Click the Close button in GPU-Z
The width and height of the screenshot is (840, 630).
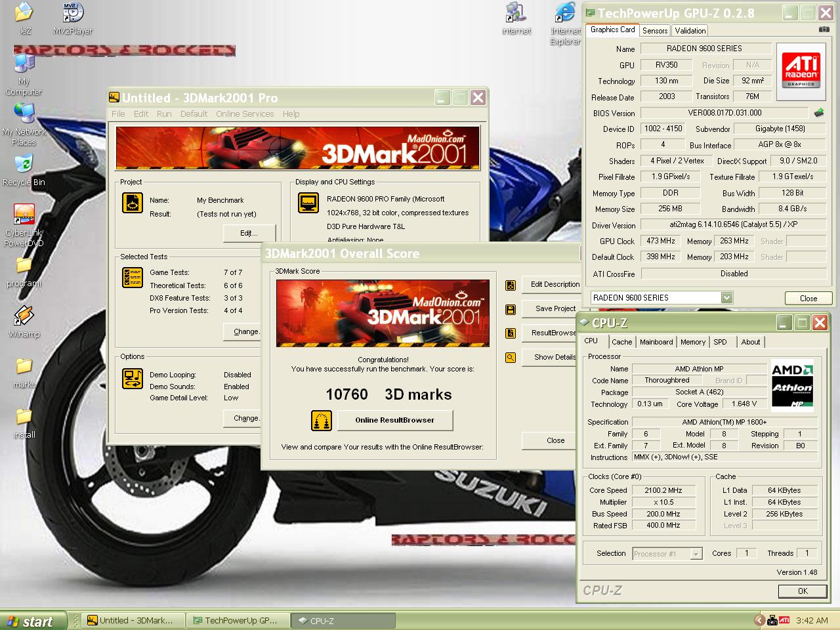point(808,298)
